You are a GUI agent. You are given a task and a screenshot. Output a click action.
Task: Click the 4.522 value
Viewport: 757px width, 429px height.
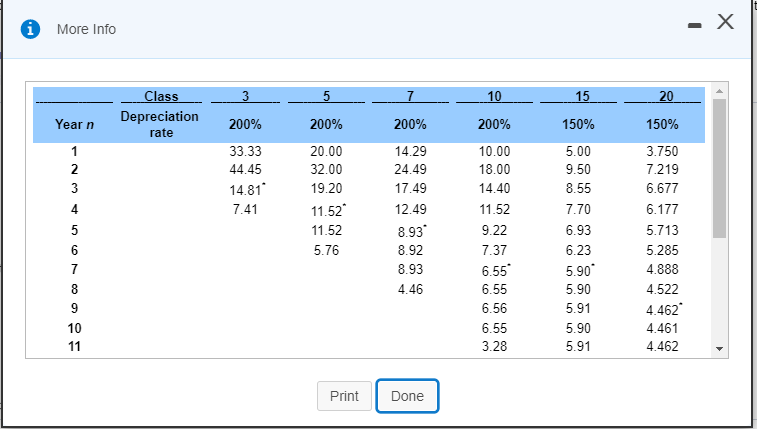(x=662, y=290)
